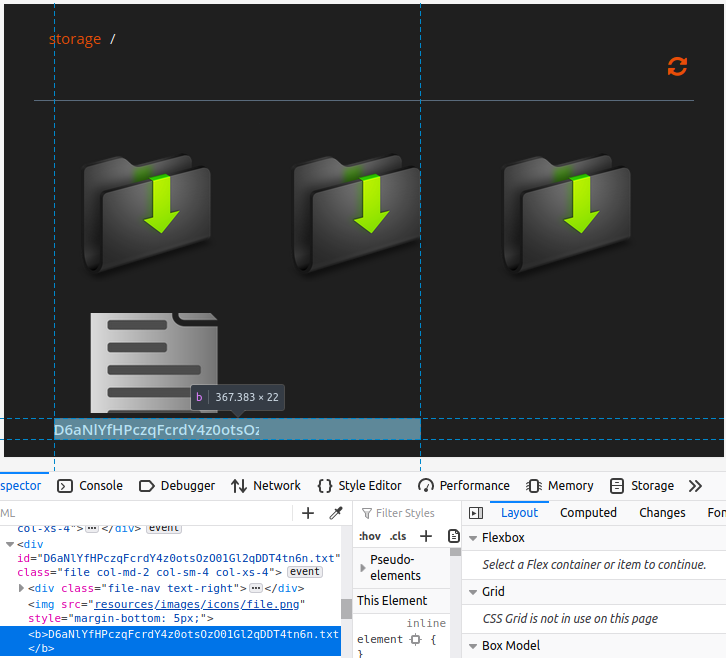This screenshot has width=726, height=658.
Task: Open the Network tab
Action: point(266,486)
